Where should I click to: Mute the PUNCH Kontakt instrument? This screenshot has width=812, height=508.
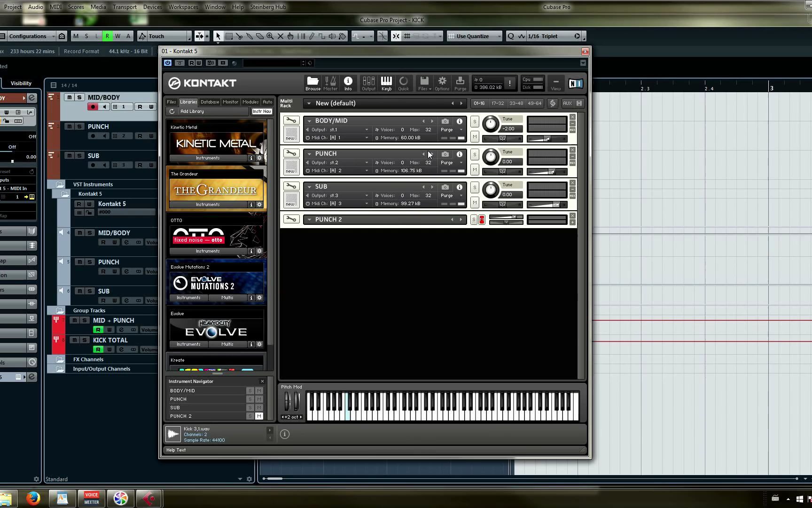tap(475, 170)
